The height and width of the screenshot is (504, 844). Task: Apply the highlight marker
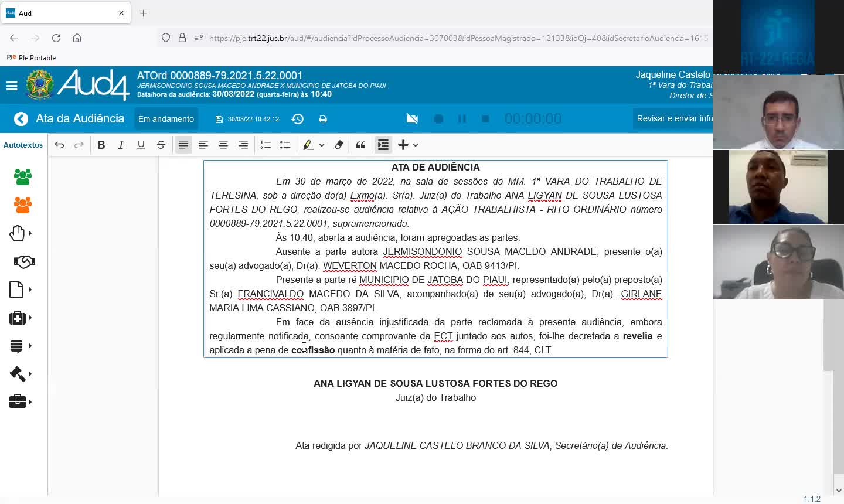[x=308, y=145]
